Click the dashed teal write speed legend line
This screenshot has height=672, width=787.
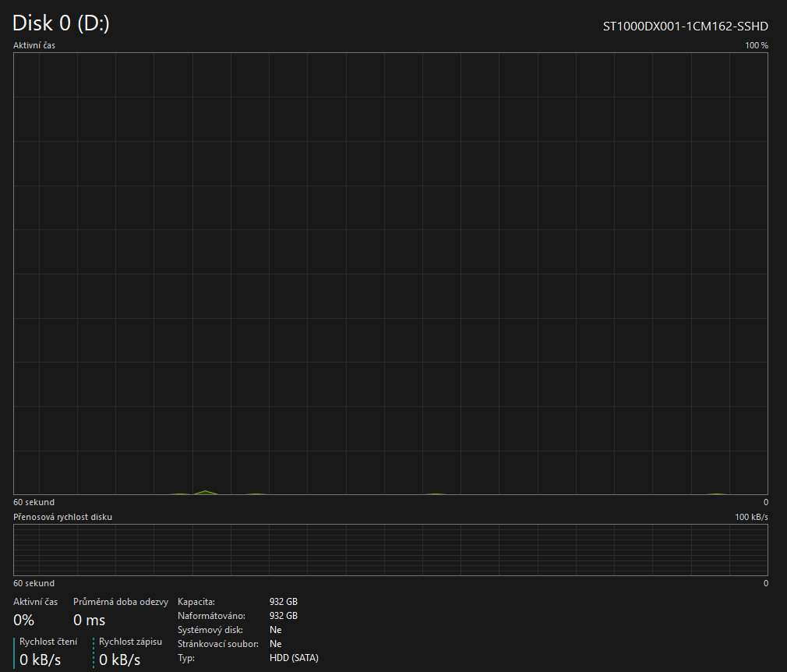(94, 653)
